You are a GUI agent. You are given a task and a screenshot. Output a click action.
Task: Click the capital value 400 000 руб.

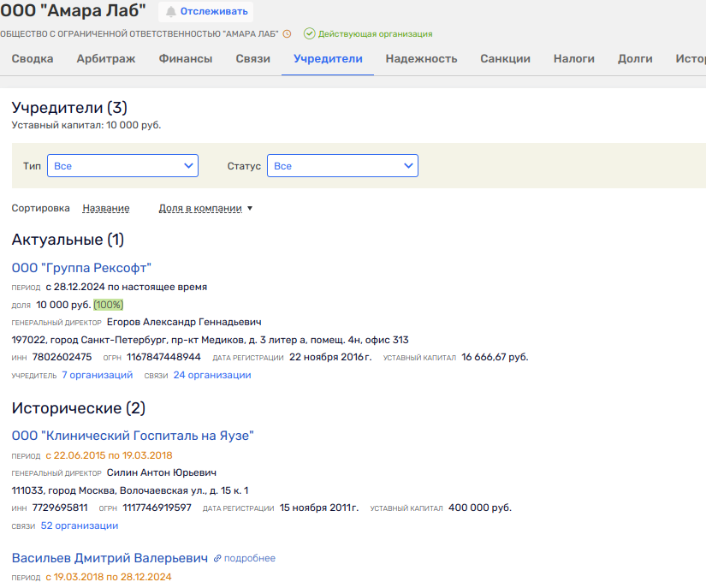pyautogui.click(x=480, y=508)
